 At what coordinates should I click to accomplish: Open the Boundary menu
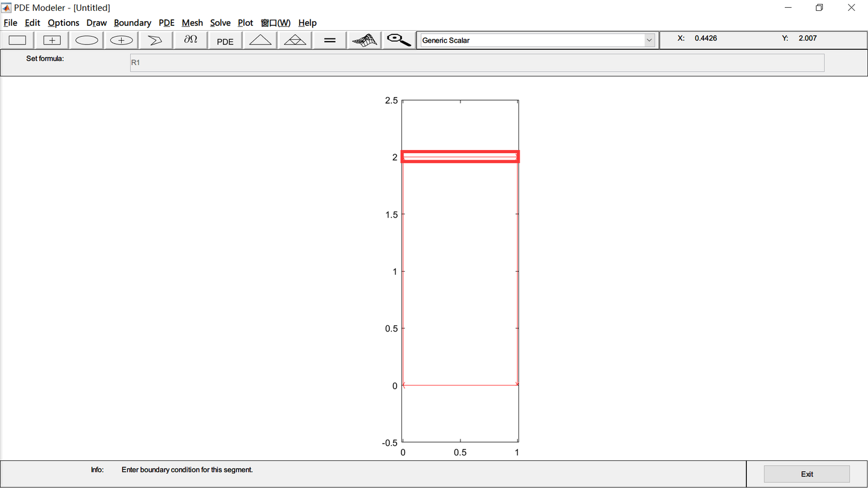point(132,22)
